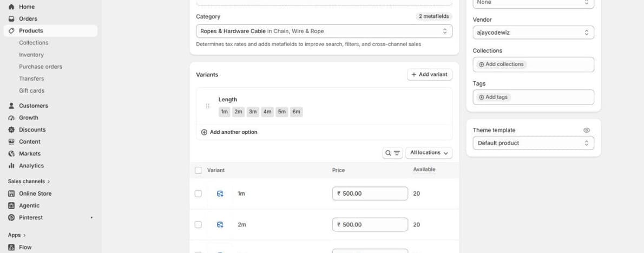Click Available count 20 for 2m

[x=417, y=225]
